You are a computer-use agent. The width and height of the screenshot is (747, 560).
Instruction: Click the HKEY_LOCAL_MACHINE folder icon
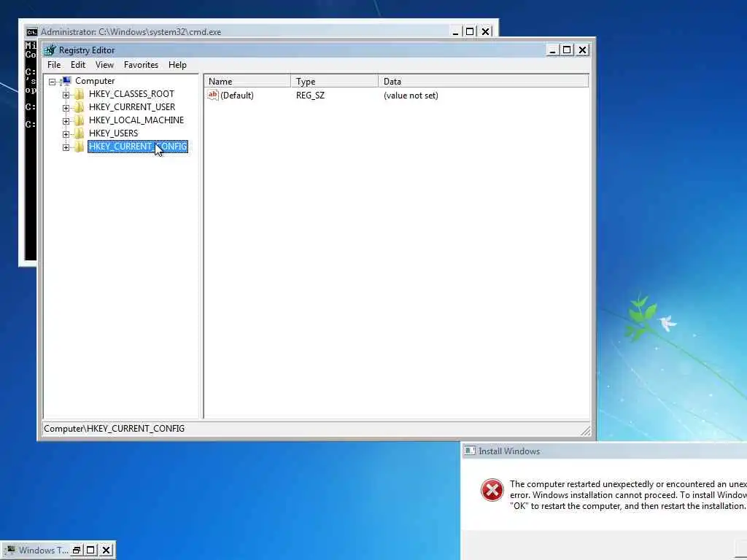[80, 120]
